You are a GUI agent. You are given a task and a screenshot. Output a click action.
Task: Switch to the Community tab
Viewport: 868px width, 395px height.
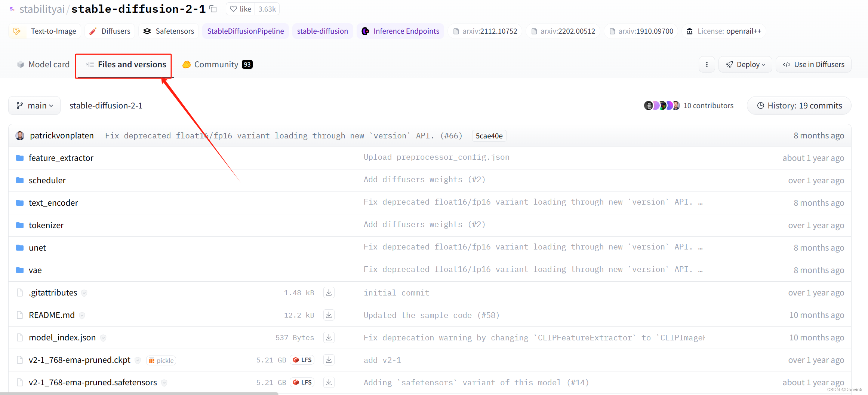click(x=217, y=64)
